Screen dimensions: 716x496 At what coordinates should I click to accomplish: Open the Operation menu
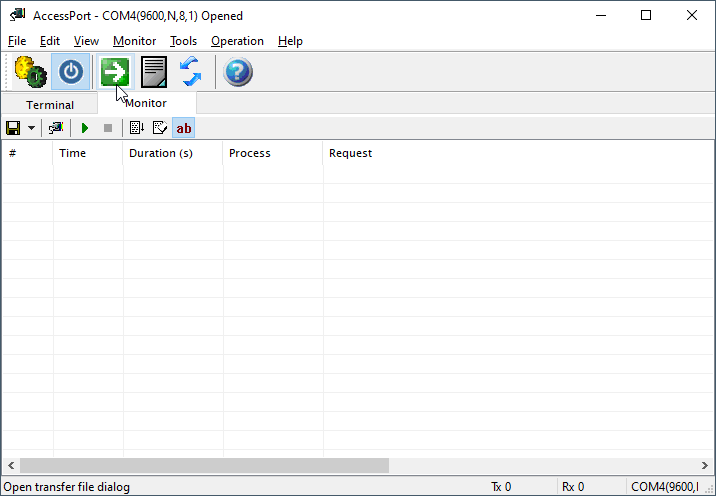click(x=237, y=41)
